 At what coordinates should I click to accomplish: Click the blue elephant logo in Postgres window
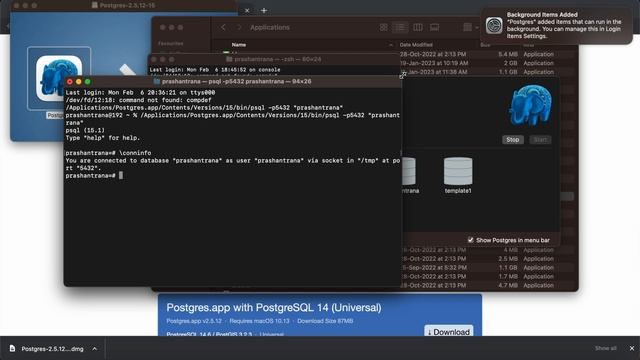click(530, 105)
